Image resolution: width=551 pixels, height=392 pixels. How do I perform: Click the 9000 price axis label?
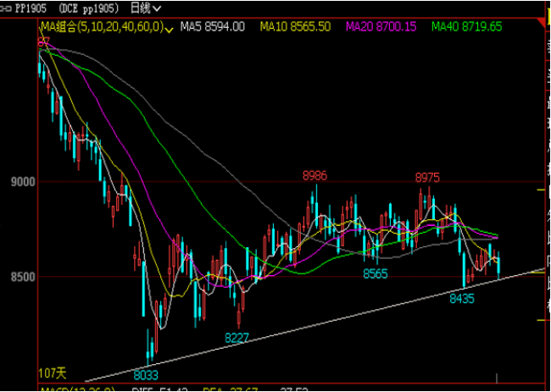(x=22, y=182)
